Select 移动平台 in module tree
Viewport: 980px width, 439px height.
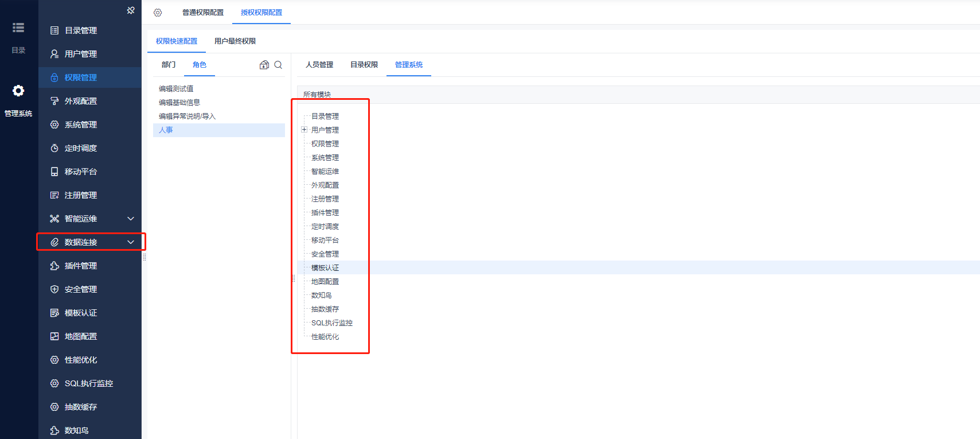(325, 240)
